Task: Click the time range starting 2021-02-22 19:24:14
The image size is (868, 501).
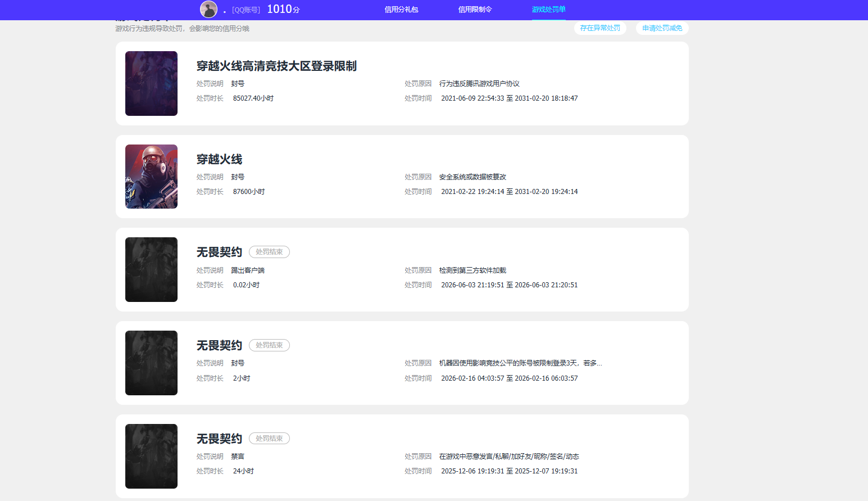Action: pos(510,192)
